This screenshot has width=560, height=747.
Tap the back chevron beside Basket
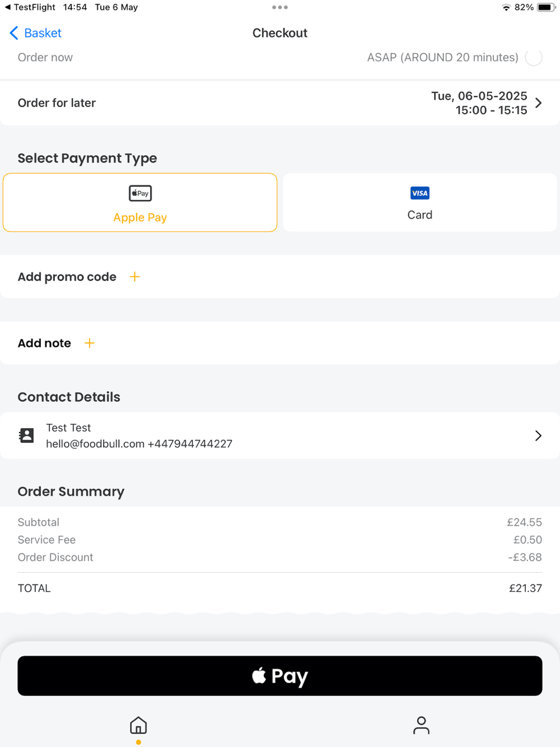[14, 33]
